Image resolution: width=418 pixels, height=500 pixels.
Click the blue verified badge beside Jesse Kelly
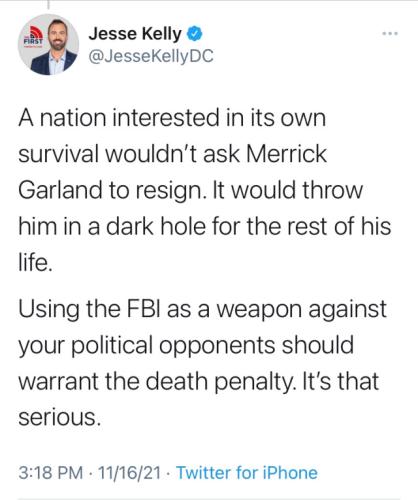[x=194, y=34]
